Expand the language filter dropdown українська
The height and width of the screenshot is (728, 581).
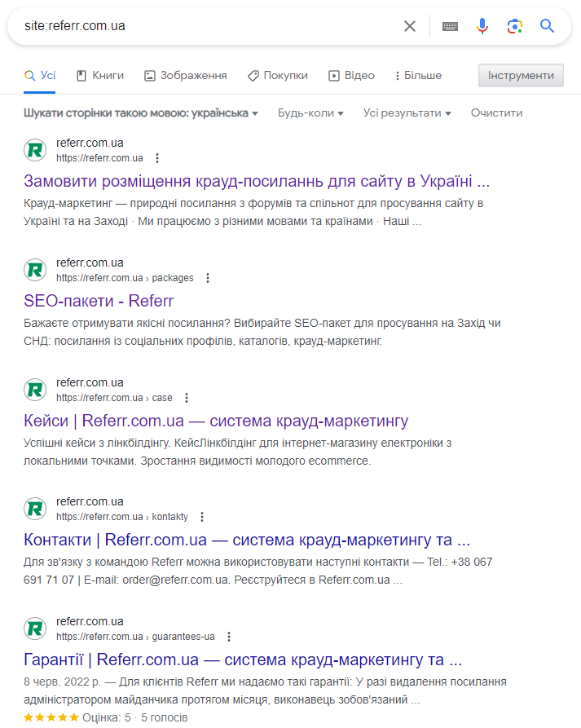141,113
